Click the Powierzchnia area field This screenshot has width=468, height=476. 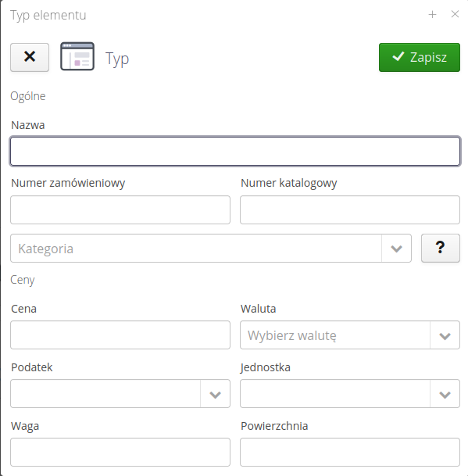(x=350, y=452)
